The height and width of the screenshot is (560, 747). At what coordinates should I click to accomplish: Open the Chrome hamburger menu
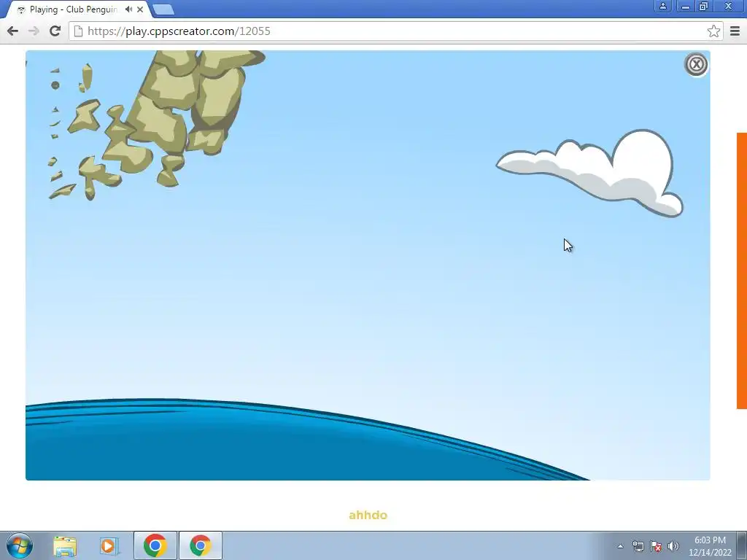(735, 31)
